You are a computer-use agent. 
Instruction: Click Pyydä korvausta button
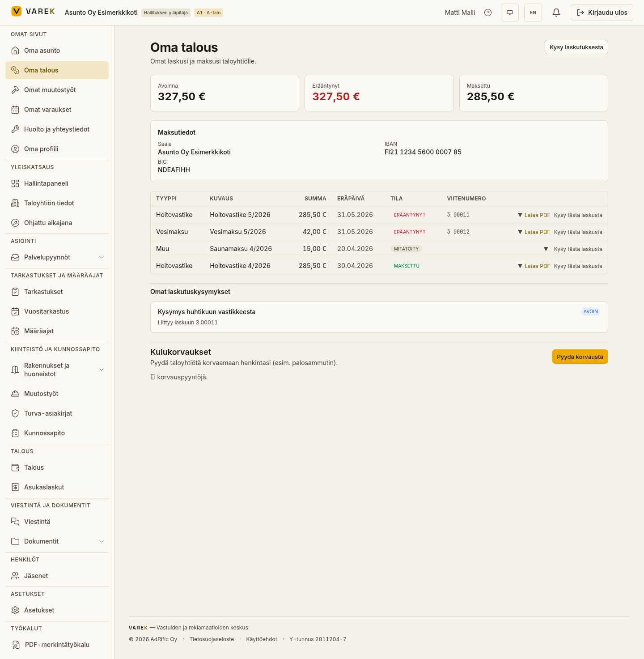click(x=580, y=357)
